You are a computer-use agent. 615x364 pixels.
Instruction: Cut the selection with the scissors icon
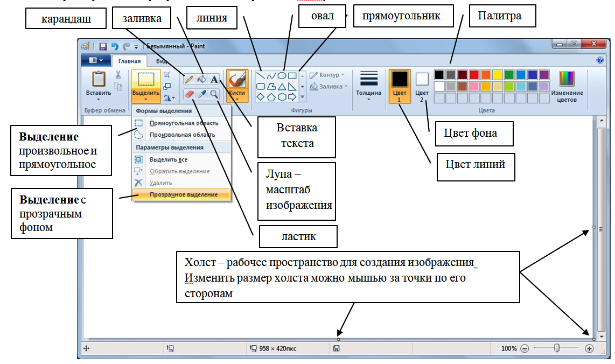(117, 74)
